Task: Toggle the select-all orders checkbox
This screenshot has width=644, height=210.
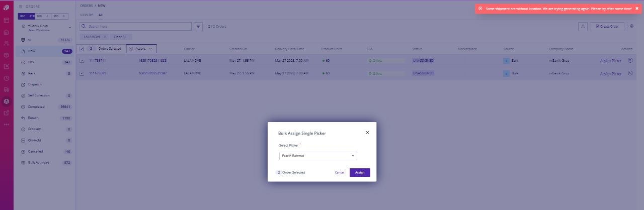Action: point(82,49)
